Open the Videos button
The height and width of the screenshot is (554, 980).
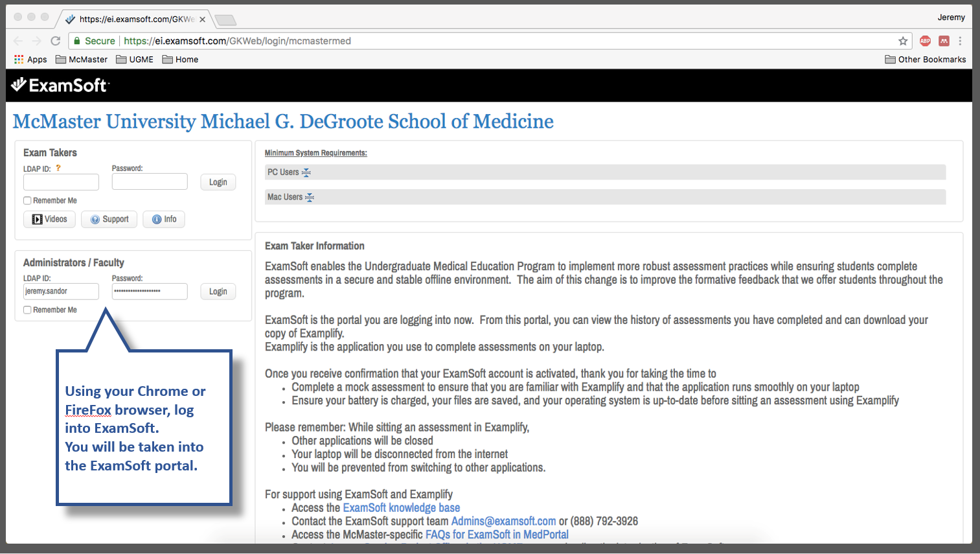coord(50,219)
